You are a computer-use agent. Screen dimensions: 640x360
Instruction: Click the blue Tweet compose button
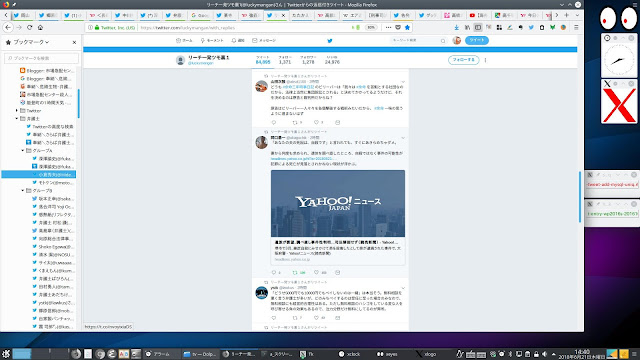[476, 40]
